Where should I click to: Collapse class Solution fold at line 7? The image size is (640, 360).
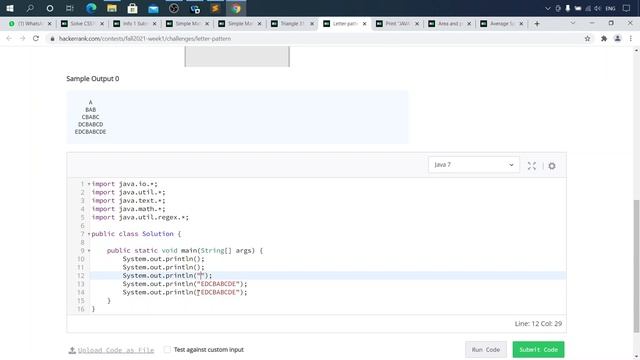click(89, 234)
